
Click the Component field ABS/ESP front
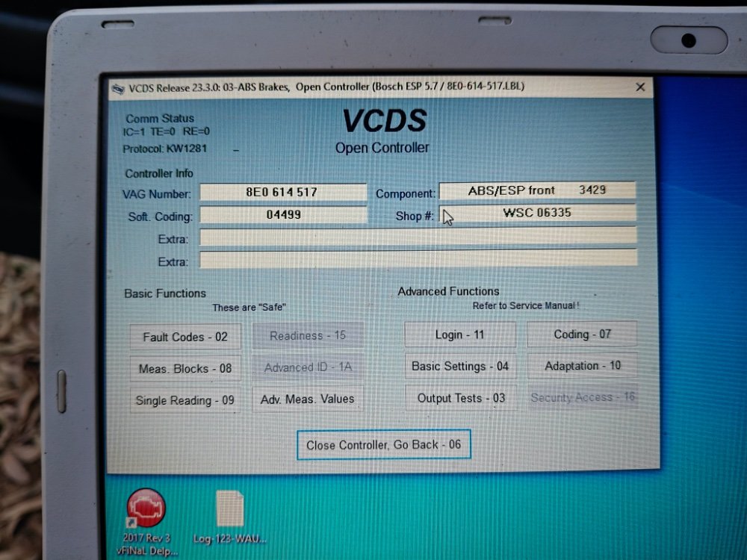point(537,190)
